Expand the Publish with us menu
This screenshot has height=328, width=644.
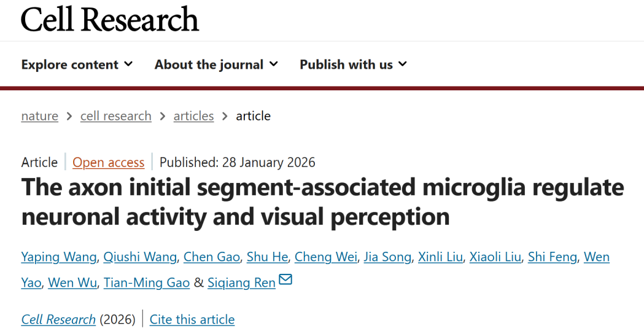point(353,64)
